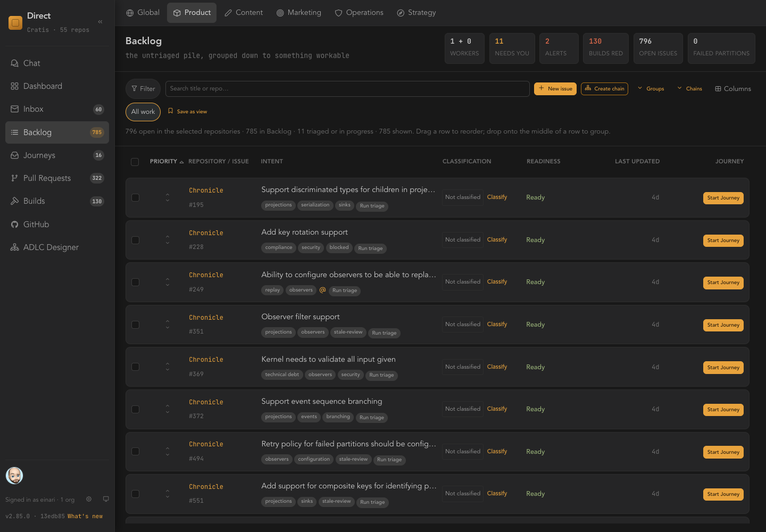Viewport: 766px width, 532px height.
Task: Open Inbox with 60 items
Action: (57, 109)
